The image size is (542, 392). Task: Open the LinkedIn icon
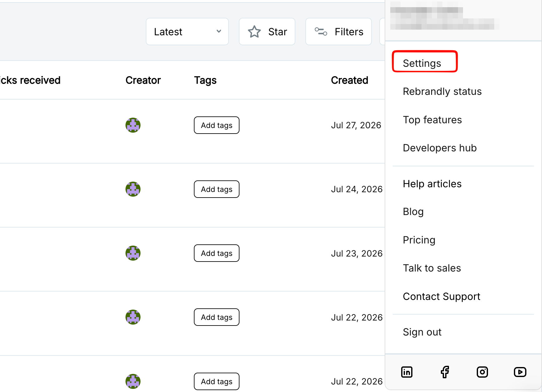pos(406,372)
